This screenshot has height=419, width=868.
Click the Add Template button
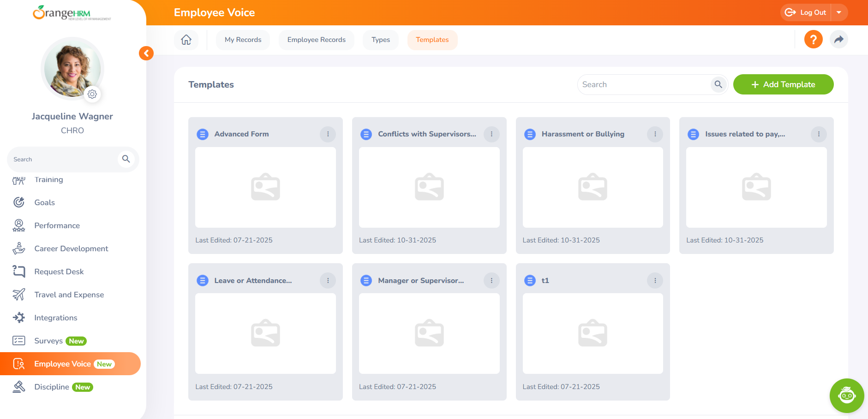click(x=783, y=84)
